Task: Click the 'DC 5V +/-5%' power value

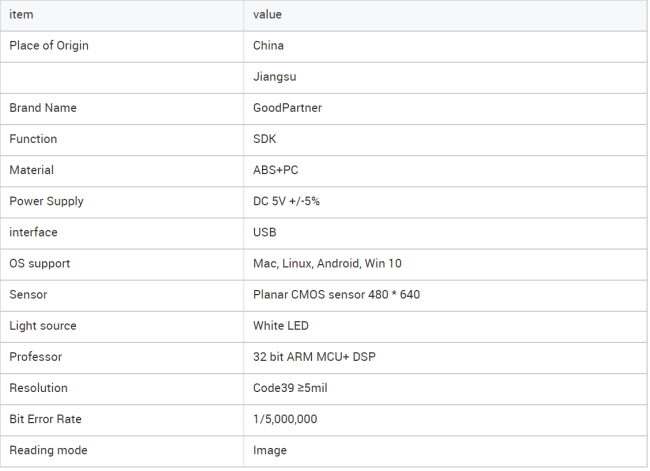Action: tap(286, 202)
